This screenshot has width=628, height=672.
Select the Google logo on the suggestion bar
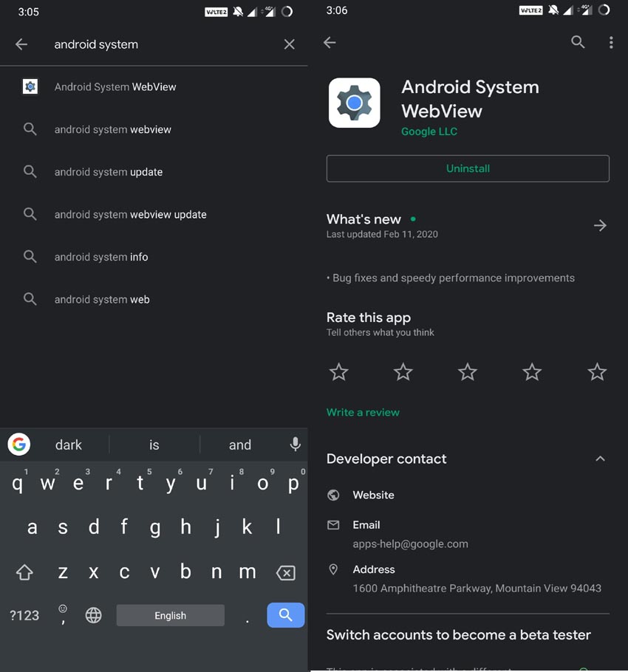click(x=18, y=444)
